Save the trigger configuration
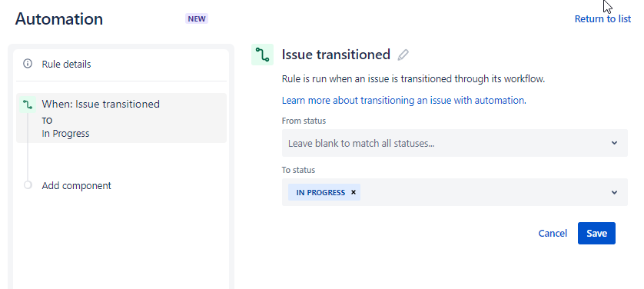 (596, 233)
